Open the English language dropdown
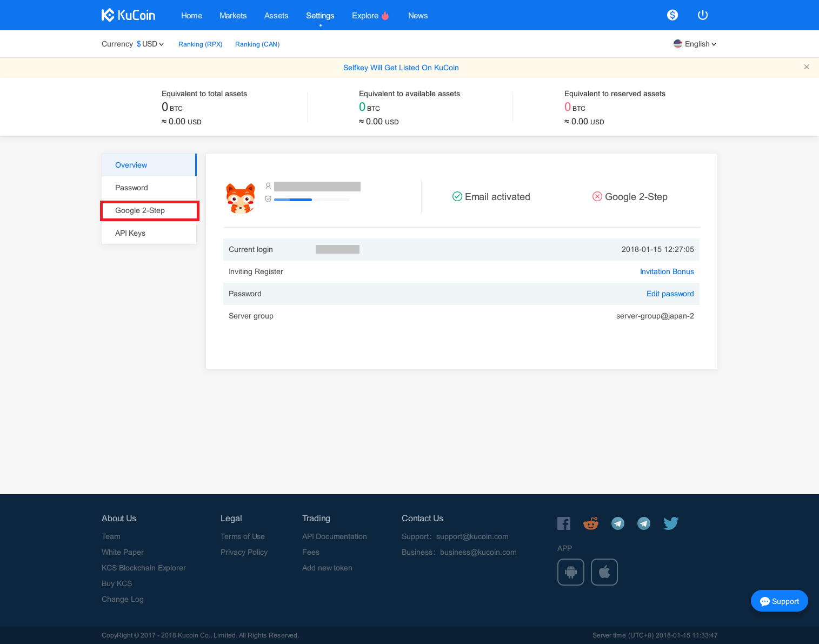The width and height of the screenshot is (819, 644). [x=695, y=44]
